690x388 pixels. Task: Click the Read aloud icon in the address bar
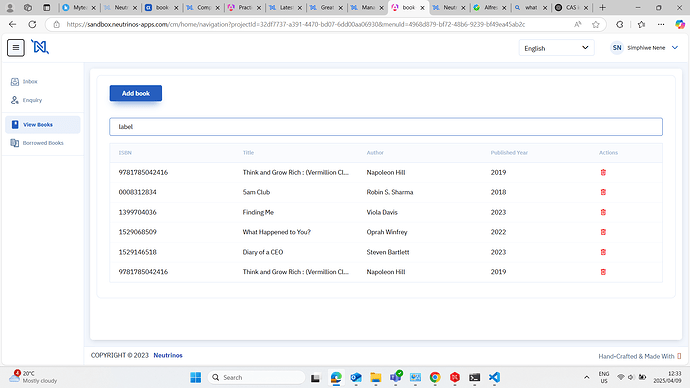578,25
